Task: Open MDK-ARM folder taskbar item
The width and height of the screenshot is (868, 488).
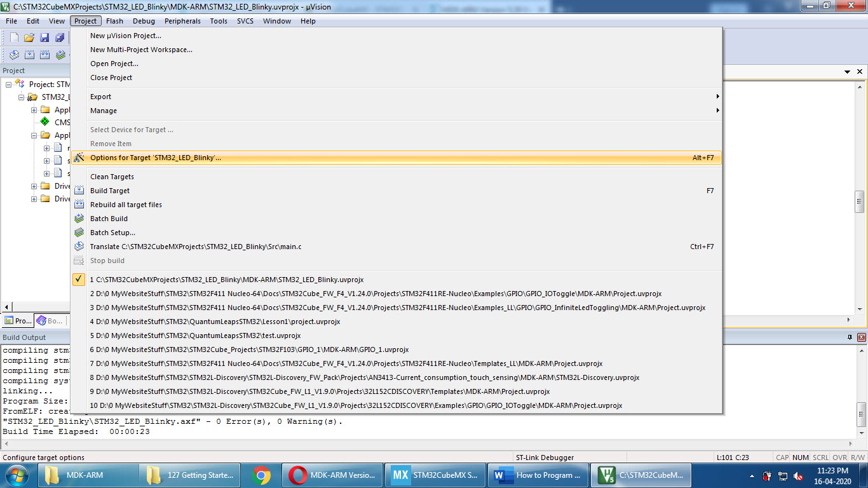Action: 88,475
